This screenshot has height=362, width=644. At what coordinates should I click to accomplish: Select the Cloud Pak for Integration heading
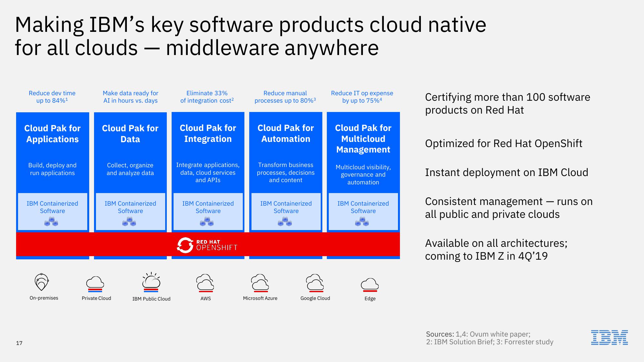[208, 133]
